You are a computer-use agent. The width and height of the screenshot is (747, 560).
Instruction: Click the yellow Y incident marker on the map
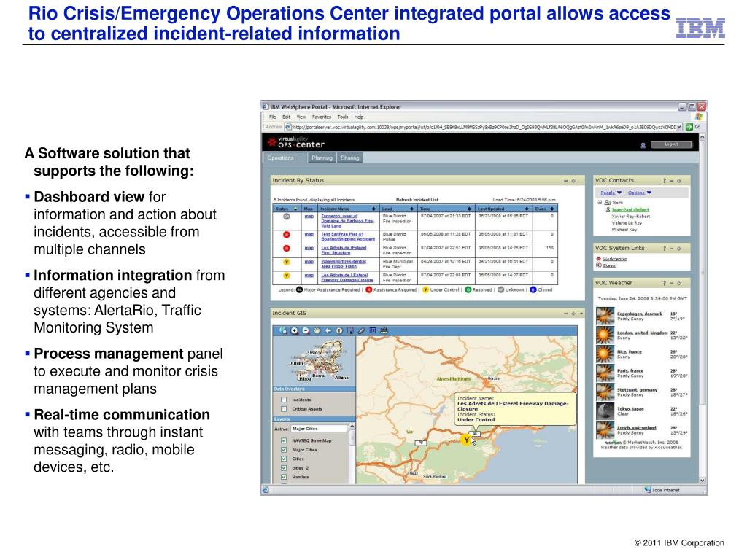click(x=466, y=440)
